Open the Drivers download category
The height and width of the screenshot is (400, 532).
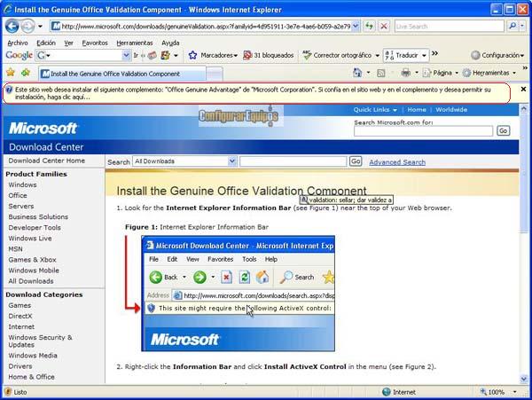20,366
